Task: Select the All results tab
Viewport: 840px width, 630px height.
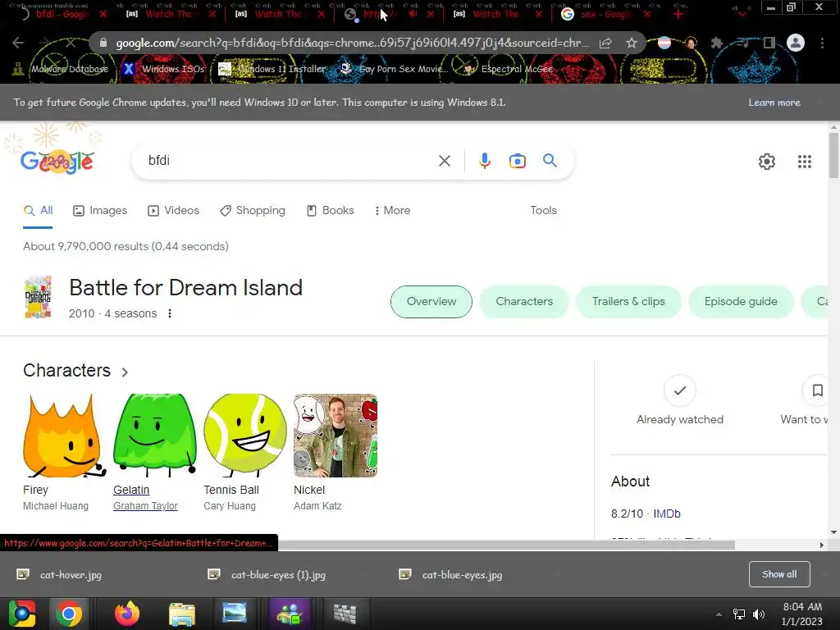Action: [38, 211]
